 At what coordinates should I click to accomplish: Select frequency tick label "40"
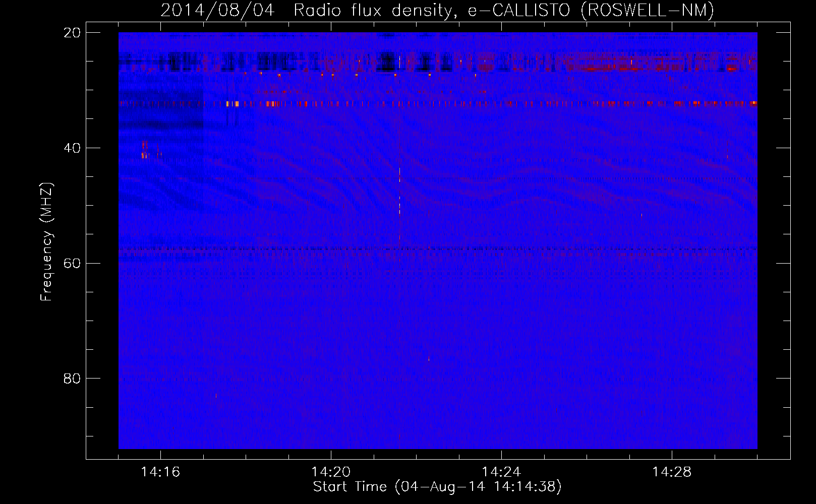pyautogui.click(x=72, y=148)
